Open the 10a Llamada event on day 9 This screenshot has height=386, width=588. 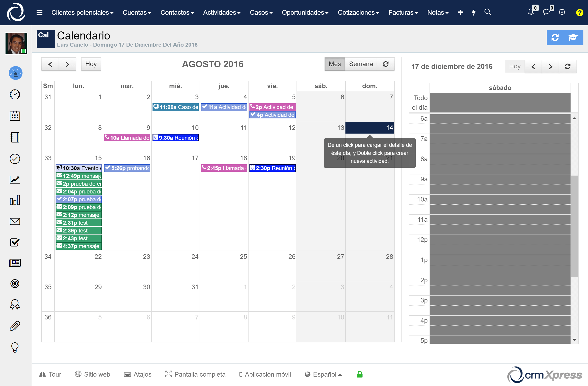(x=127, y=138)
